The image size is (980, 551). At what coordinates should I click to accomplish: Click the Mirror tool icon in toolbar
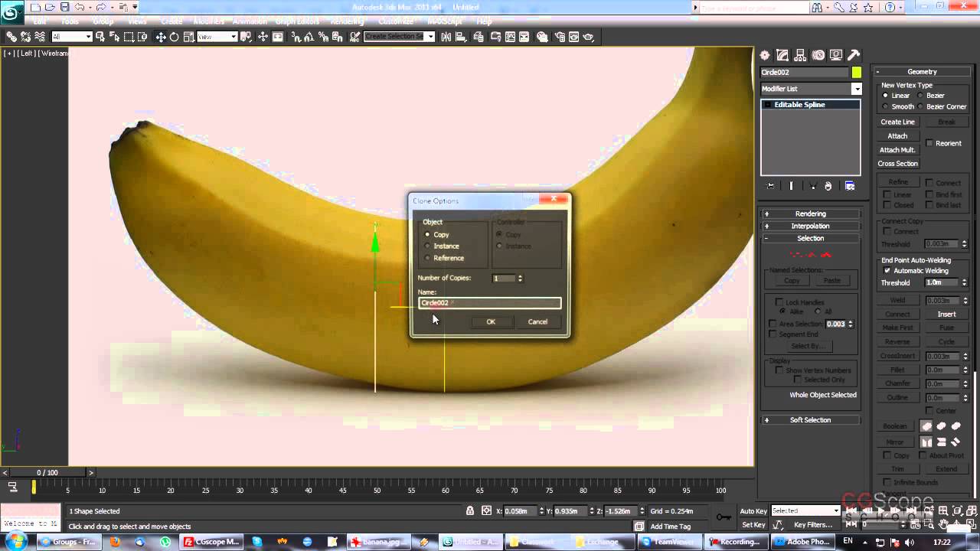coord(446,37)
